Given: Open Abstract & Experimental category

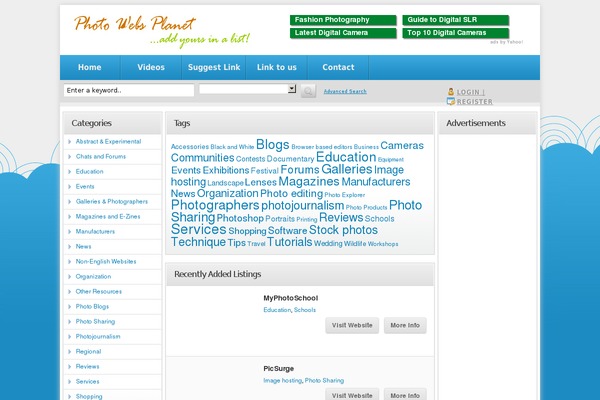Looking at the screenshot, I should pos(108,142).
